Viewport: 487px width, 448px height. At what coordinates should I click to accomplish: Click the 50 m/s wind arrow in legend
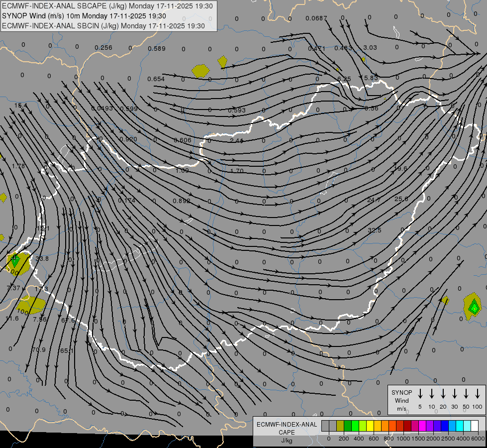pos(466,394)
